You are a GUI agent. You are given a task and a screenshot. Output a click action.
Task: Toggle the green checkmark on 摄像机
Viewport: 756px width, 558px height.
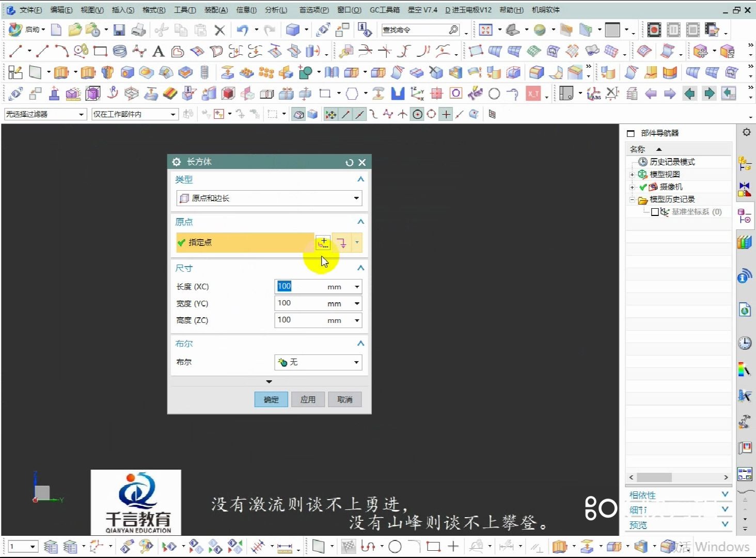click(642, 187)
